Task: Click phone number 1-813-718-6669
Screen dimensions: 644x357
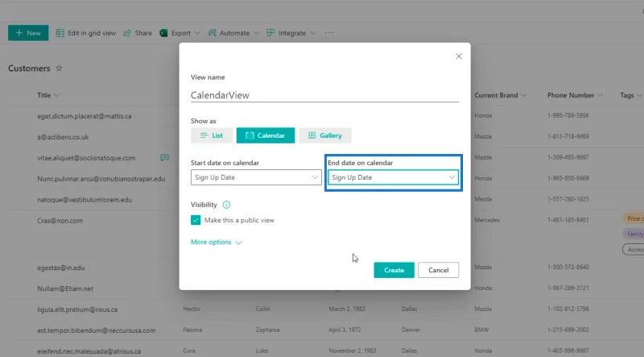Action: (568, 136)
